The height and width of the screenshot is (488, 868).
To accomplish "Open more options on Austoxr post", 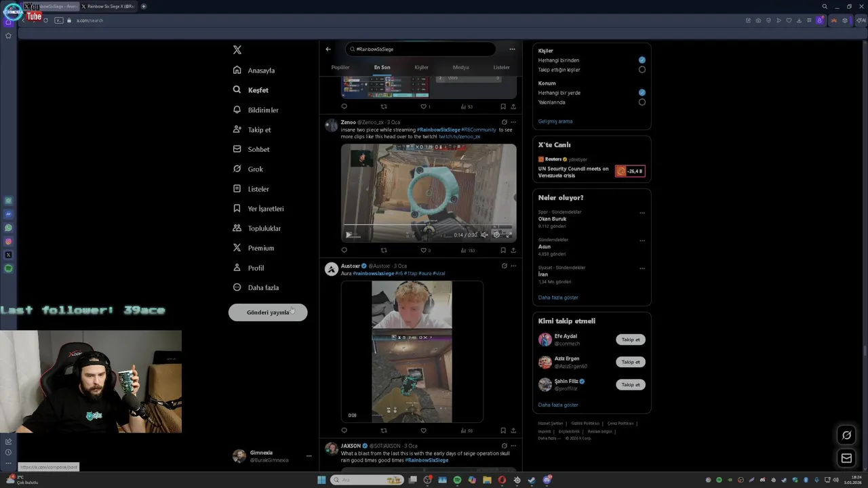I will [x=513, y=266].
